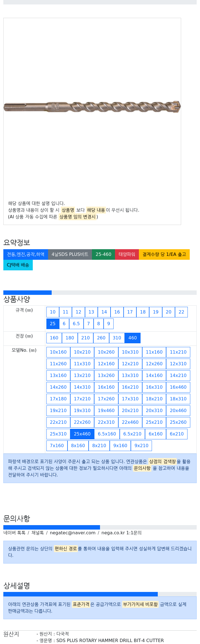Select the 전동,엔진,공작,하역 category tag
The image size is (200, 644).
[x=26, y=254]
